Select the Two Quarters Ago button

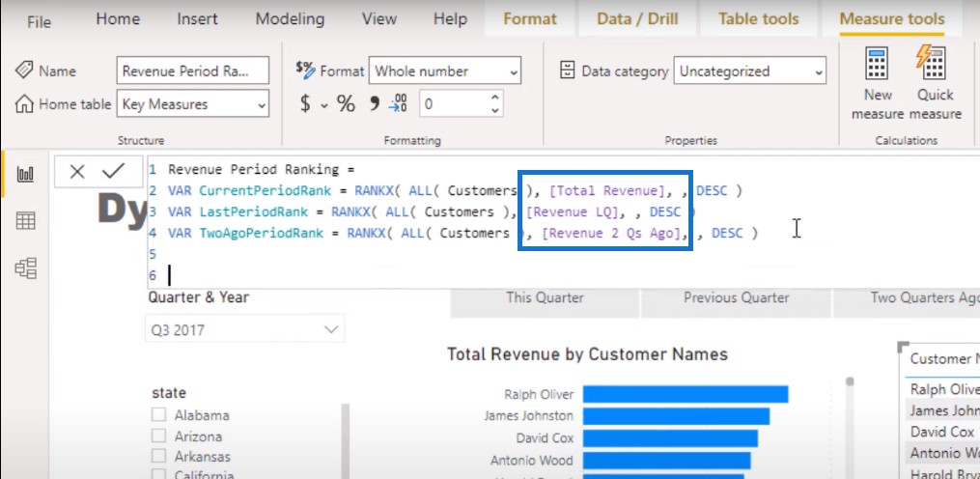click(x=907, y=300)
